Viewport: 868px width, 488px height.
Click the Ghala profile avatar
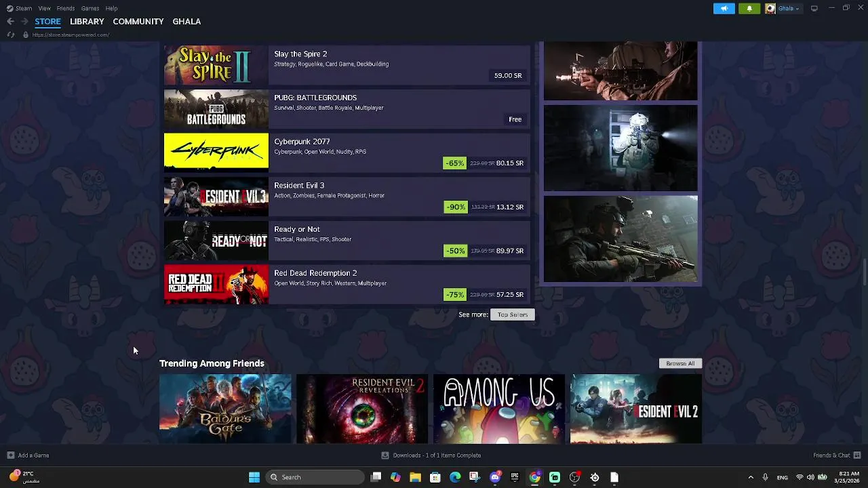pyautogui.click(x=770, y=8)
